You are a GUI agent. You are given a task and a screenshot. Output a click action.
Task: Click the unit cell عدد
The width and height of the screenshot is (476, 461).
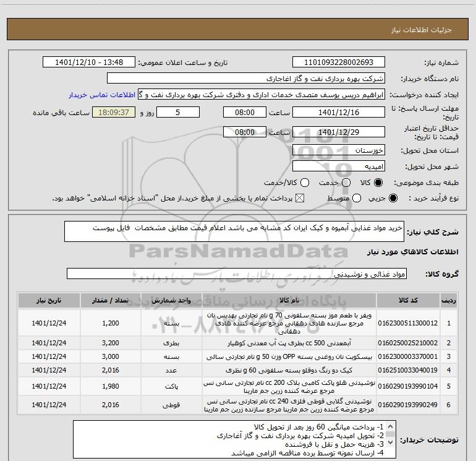171,371
